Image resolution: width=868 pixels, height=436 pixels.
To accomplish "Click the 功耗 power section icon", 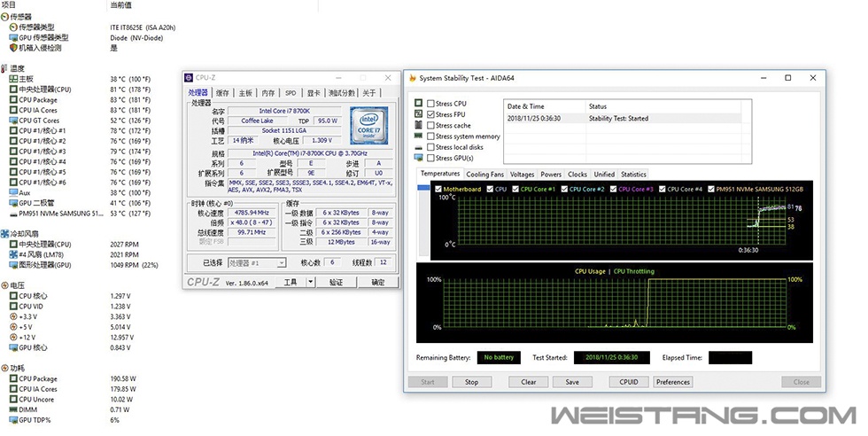I will [x=5, y=369].
